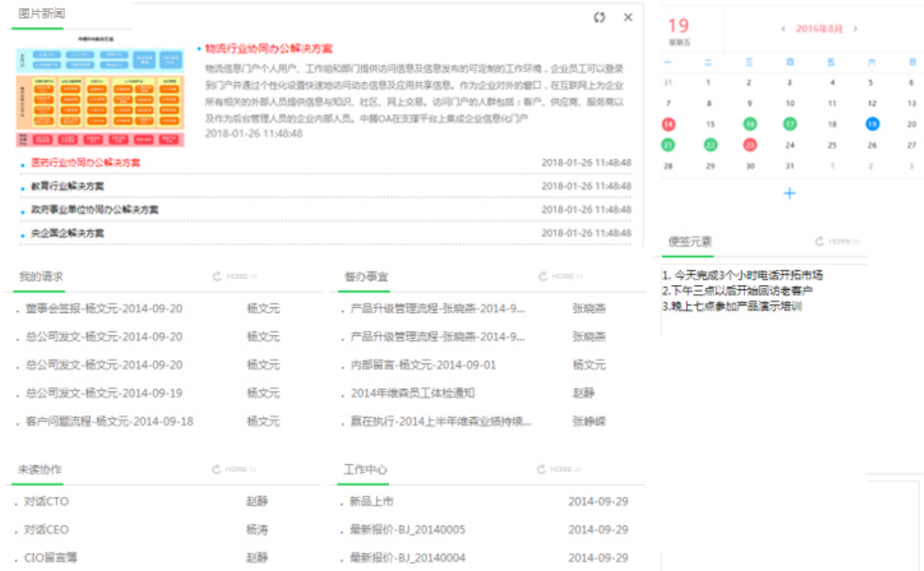Select green-marked day 21 in calendar
Image resolution: width=924 pixels, height=571 pixels.
668,145
